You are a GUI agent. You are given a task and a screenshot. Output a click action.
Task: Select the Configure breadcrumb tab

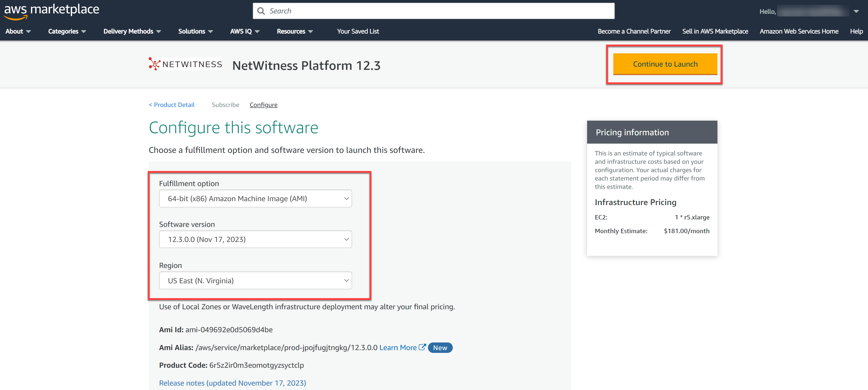click(x=263, y=105)
